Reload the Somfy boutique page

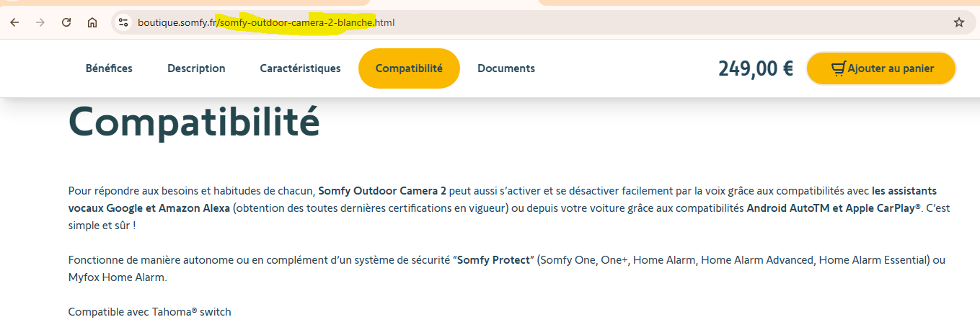(66, 22)
